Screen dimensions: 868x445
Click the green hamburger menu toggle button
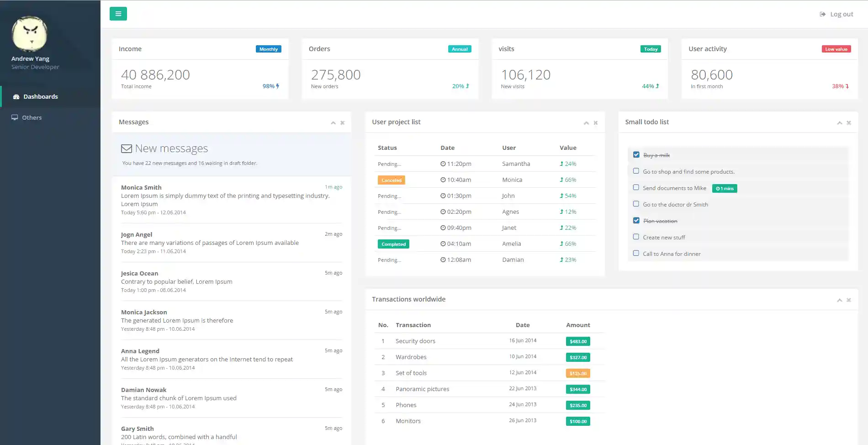118,14
